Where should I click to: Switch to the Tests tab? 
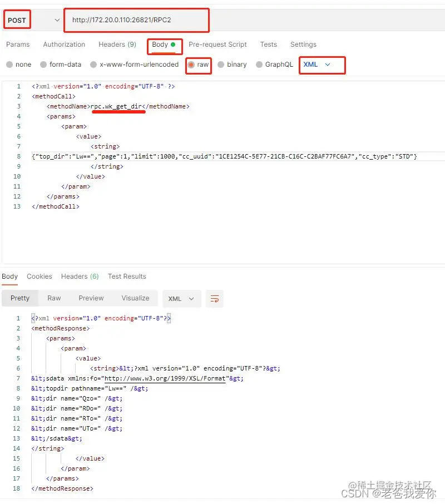coord(269,45)
